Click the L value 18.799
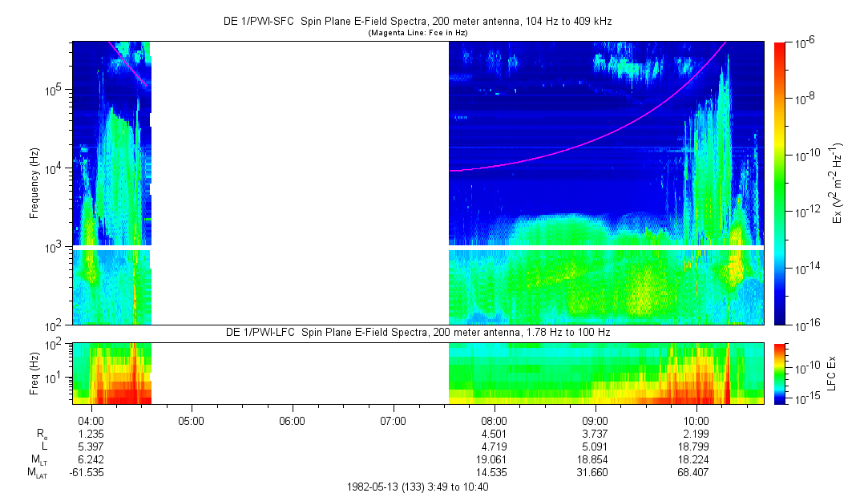 pyautogui.click(x=696, y=446)
